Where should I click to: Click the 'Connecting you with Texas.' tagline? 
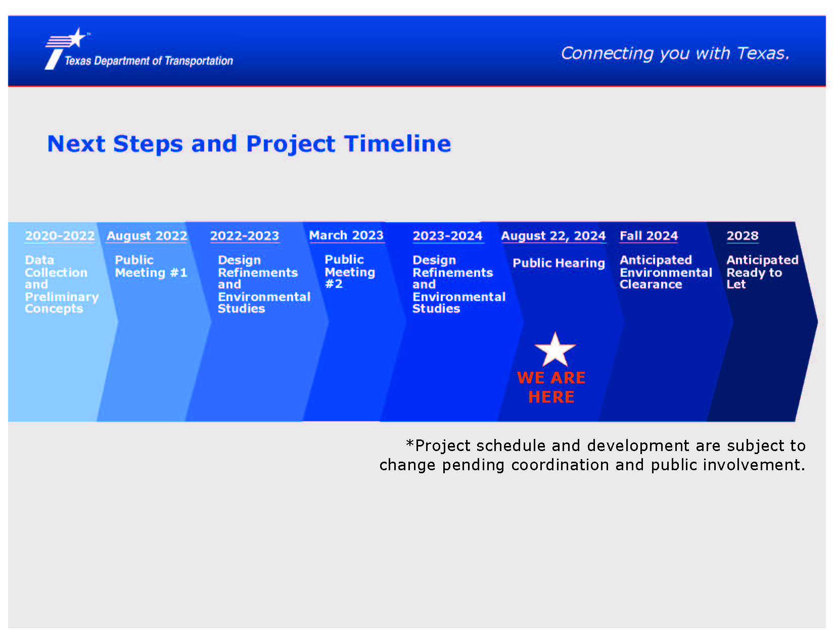[675, 53]
